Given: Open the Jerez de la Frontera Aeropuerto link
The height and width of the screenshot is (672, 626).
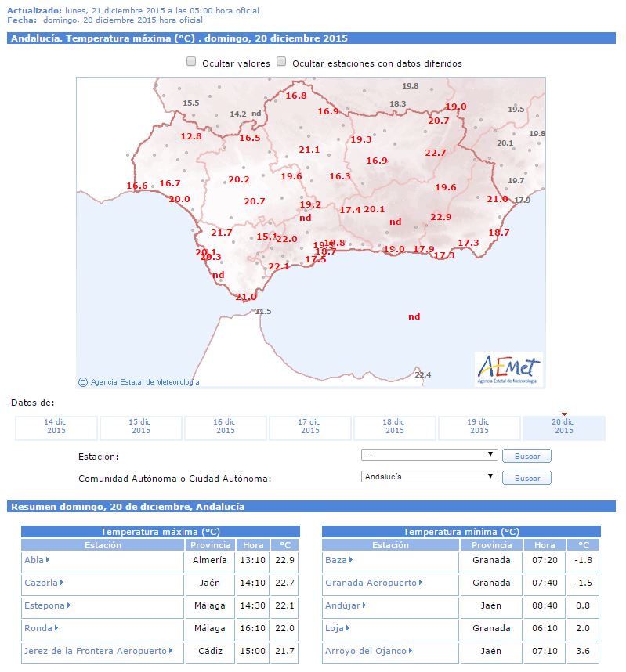Looking at the screenshot, I should point(94,651).
